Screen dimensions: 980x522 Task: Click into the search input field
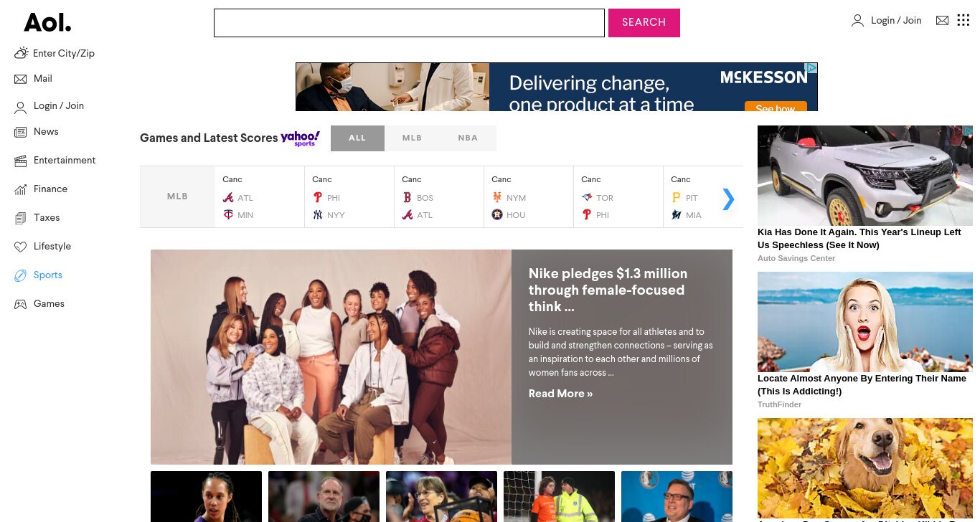[x=409, y=23]
